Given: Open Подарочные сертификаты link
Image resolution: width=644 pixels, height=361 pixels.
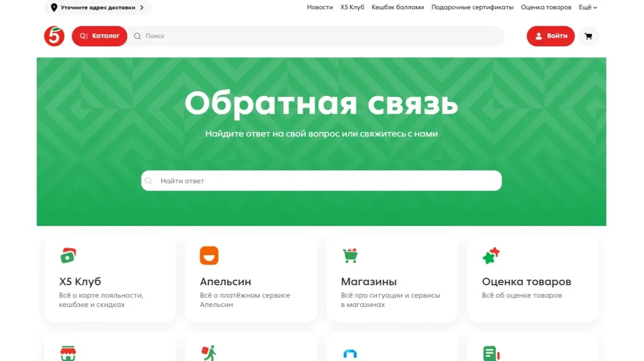Looking at the screenshot, I should coord(472,7).
